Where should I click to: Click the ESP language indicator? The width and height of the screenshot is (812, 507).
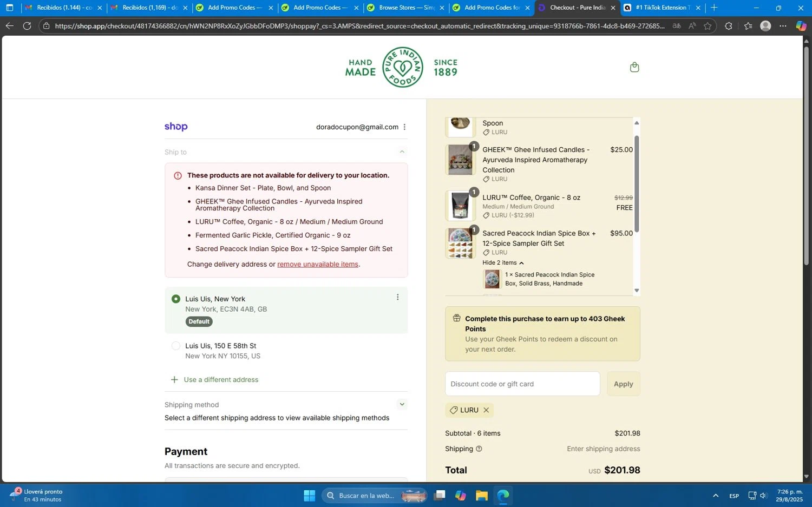coord(734,496)
